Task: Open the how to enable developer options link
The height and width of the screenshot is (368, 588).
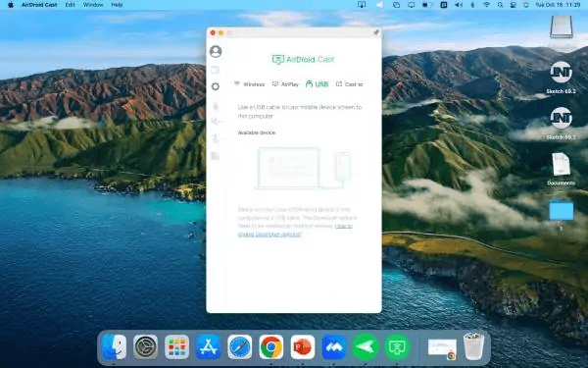Action: click(x=295, y=230)
